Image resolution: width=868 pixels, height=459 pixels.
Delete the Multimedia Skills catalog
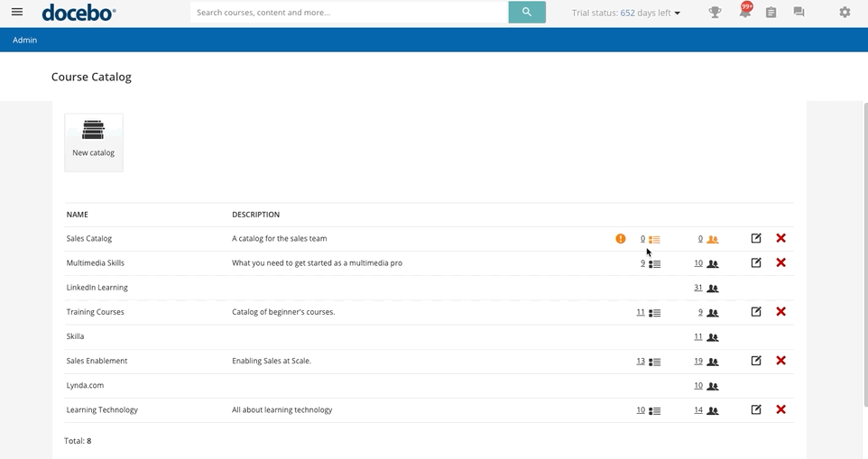[781, 262]
